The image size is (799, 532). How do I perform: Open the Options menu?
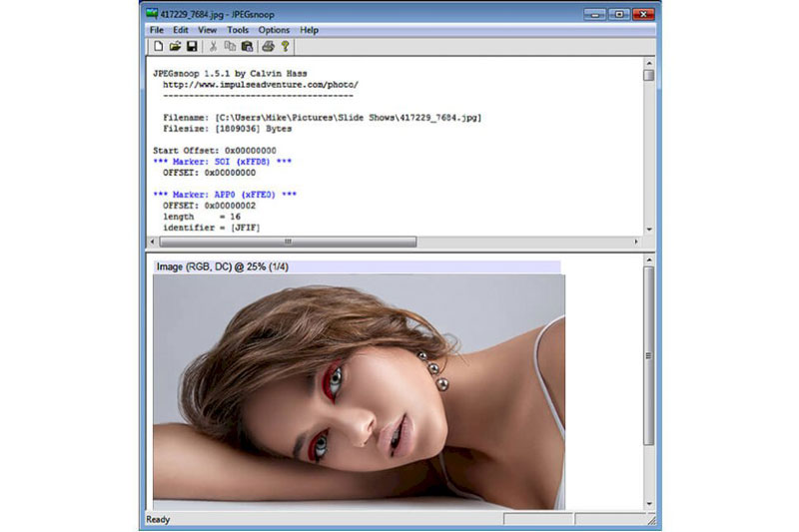tap(274, 30)
